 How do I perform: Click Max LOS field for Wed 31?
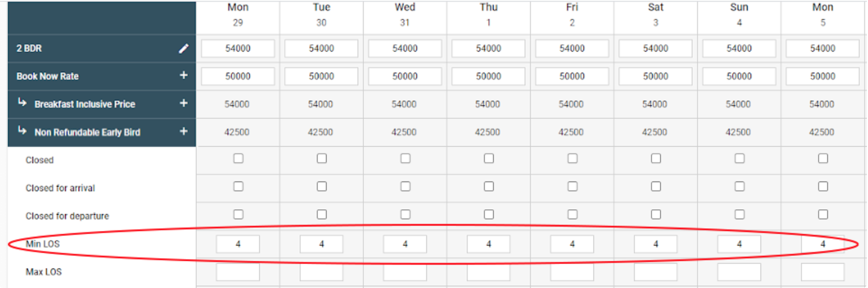405,272
